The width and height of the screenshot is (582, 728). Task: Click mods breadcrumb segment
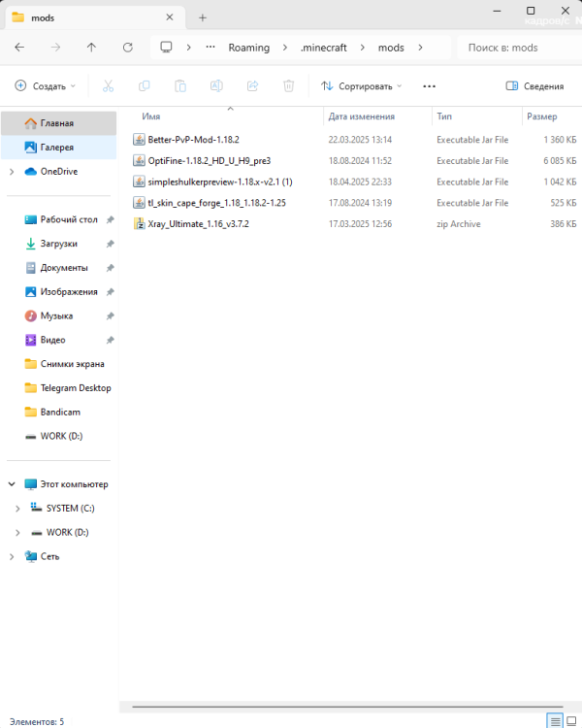pyautogui.click(x=391, y=48)
